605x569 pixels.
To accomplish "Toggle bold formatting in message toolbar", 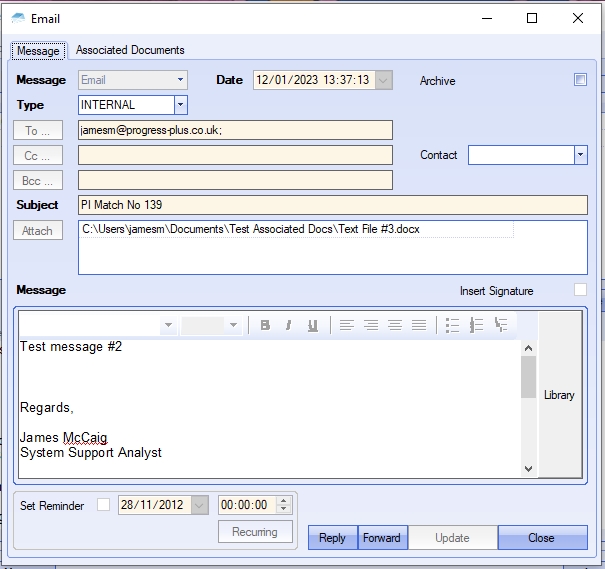I will point(265,325).
